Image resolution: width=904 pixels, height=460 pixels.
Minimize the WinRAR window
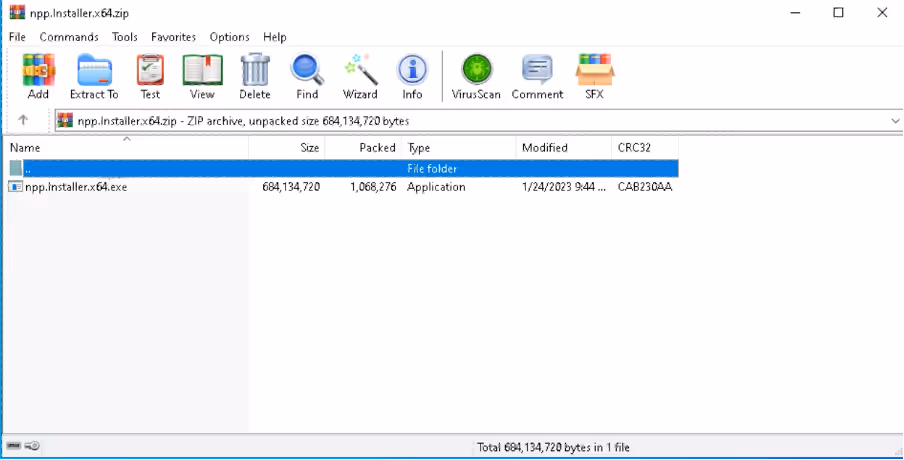pos(796,13)
